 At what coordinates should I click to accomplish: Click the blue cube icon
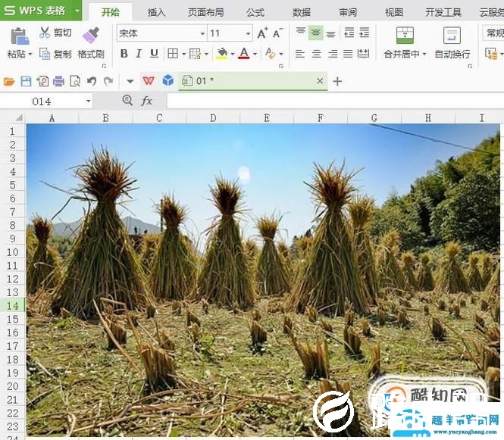coord(167,80)
